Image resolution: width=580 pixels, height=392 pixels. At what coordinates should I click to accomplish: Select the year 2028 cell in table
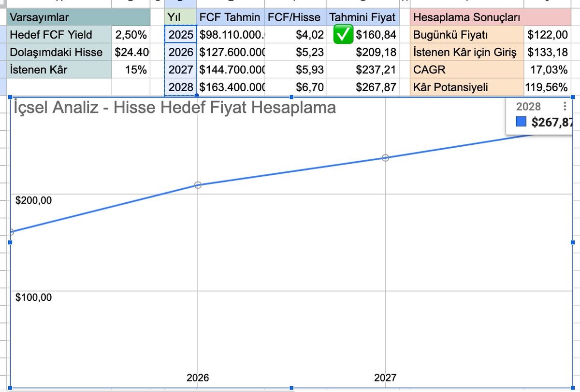pos(180,87)
